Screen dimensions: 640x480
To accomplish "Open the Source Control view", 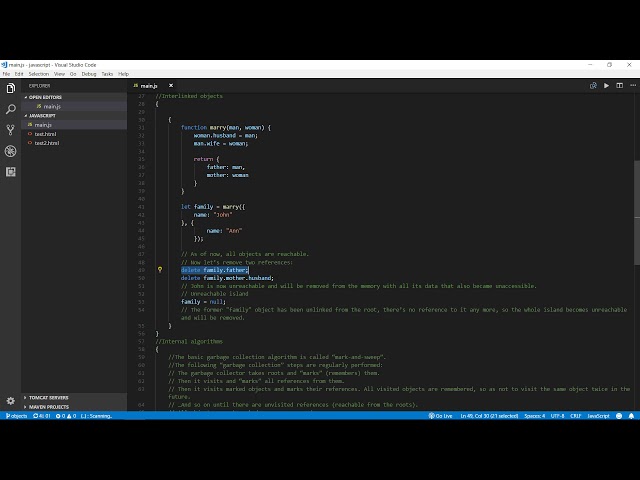I will [x=11, y=130].
